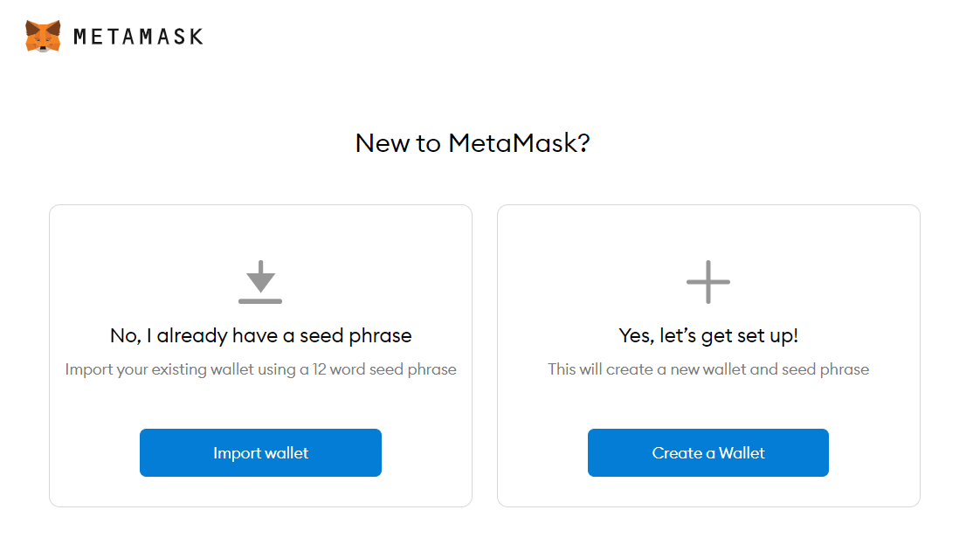Click the Create a Wallet button

pyautogui.click(x=707, y=452)
